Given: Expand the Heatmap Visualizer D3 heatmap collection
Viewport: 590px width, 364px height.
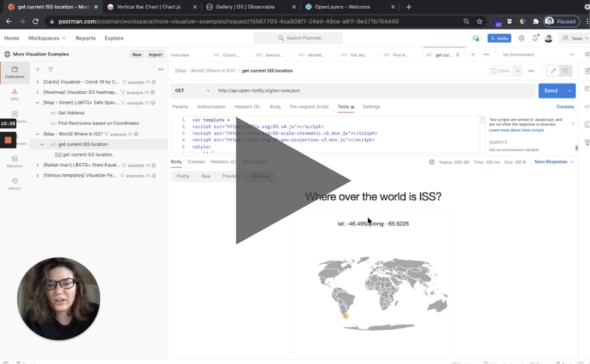Looking at the screenshot, I should pyautogui.click(x=37, y=92).
